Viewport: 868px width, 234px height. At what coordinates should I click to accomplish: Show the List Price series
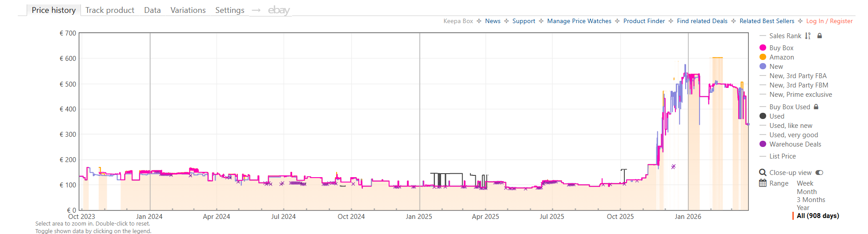pyautogui.click(x=782, y=156)
